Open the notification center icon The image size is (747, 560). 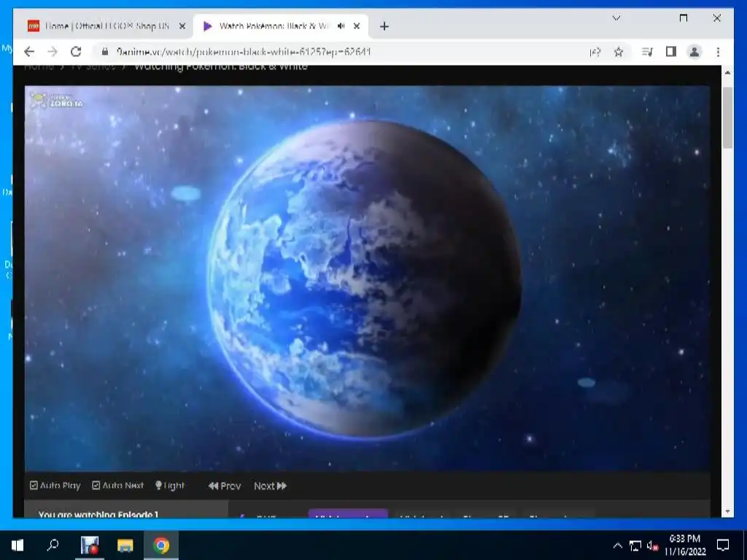[x=723, y=545]
